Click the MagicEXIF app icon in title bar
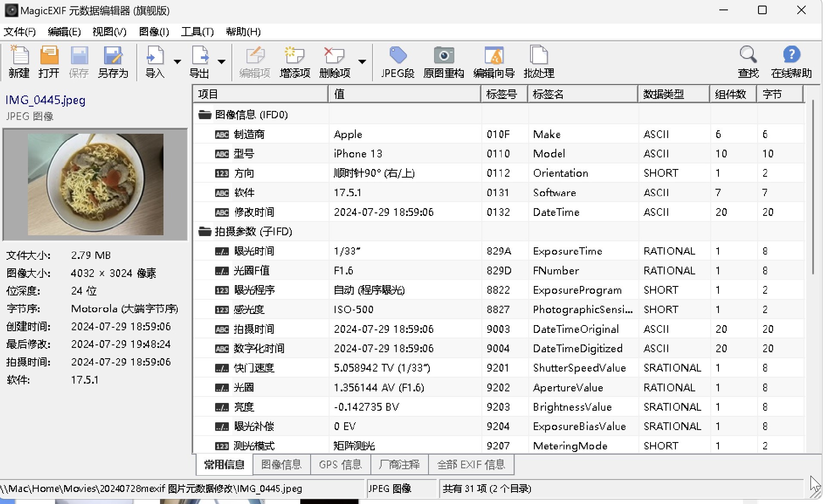Screen dimensions: 826x504 coord(11,10)
